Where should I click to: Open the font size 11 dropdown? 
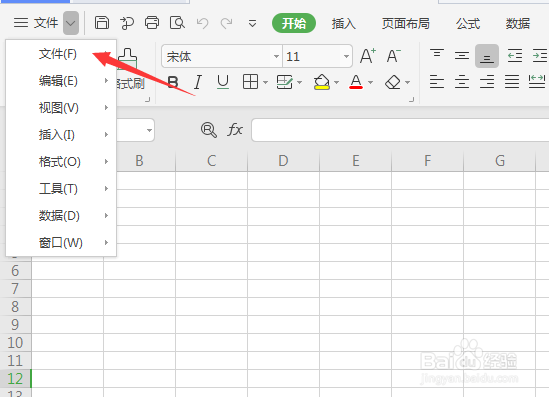[x=346, y=56]
